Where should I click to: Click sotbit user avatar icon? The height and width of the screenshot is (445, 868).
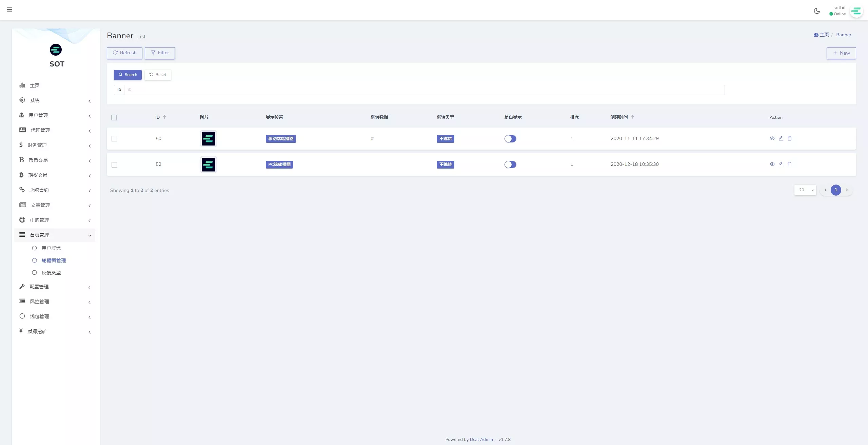pos(856,11)
